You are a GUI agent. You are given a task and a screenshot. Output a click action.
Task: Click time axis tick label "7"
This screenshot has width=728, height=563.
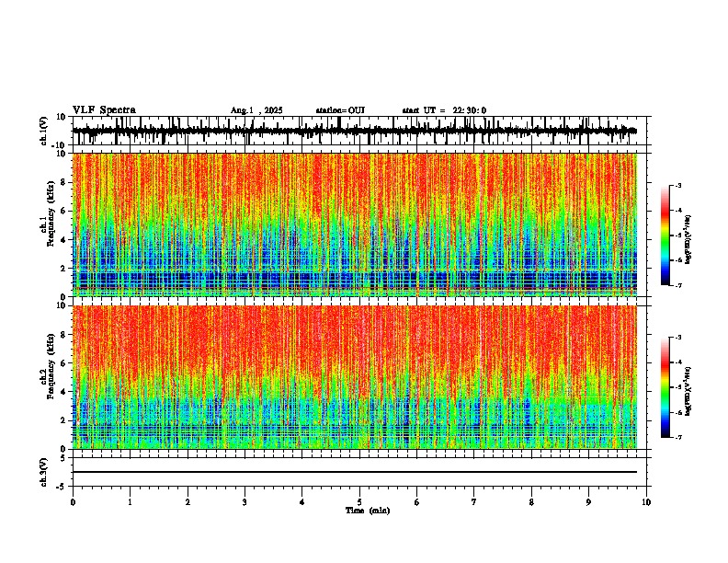click(474, 502)
